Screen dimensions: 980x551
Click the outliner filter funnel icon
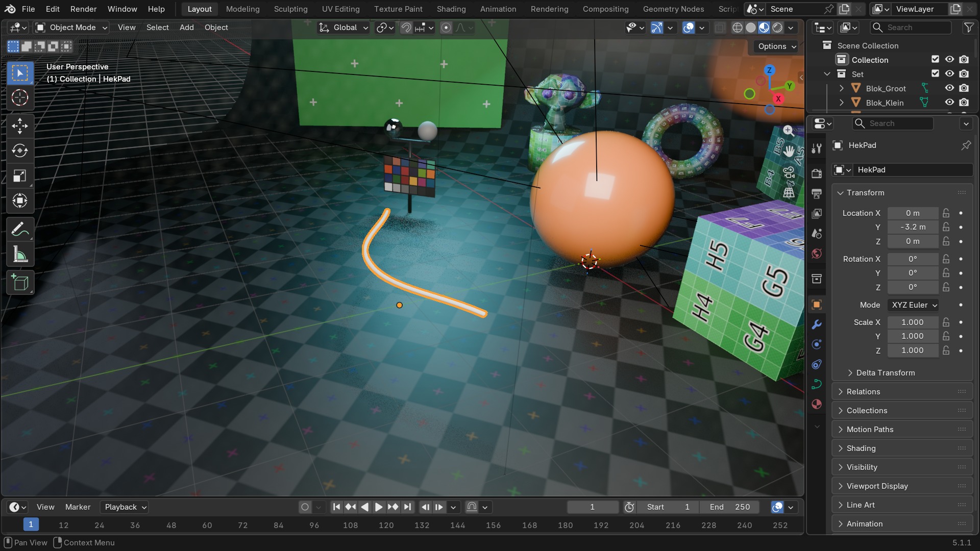tap(968, 28)
